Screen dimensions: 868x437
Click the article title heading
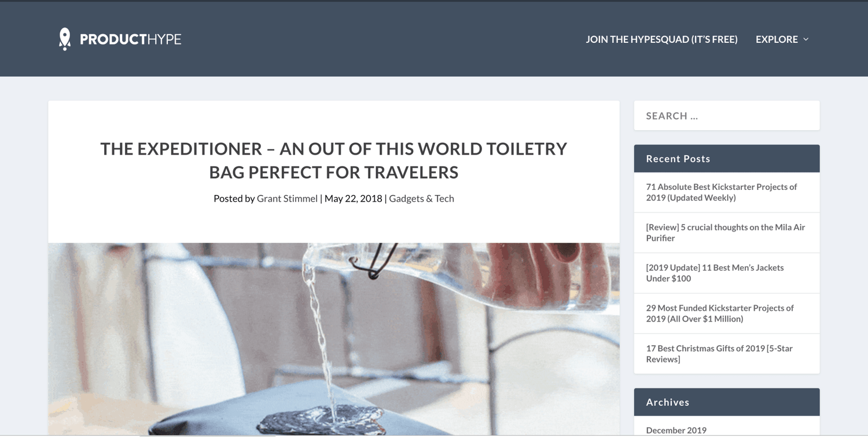coord(334,160)
